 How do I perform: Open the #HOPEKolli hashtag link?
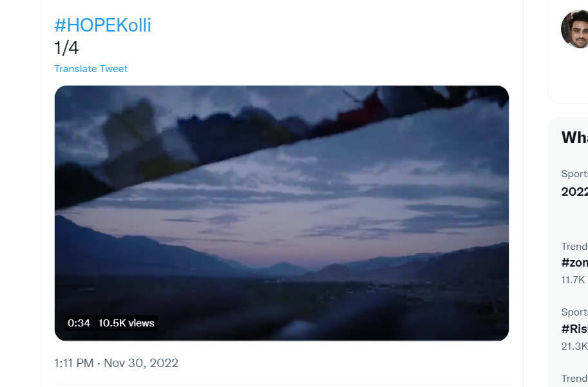[102, 25]
